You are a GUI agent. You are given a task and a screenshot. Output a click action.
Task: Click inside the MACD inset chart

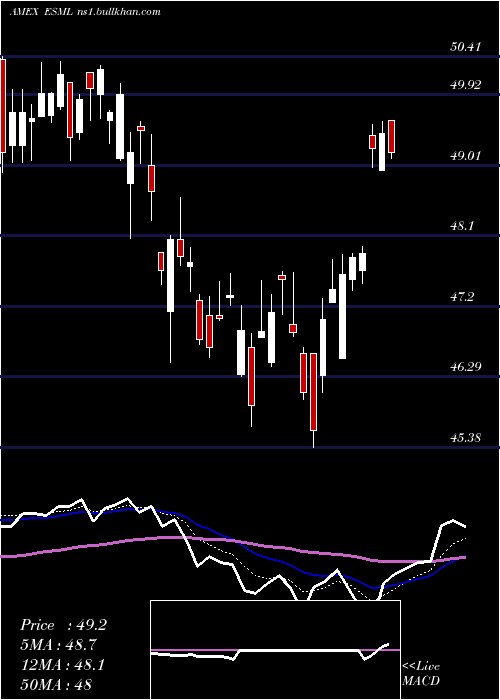click(x=275, y=650)
